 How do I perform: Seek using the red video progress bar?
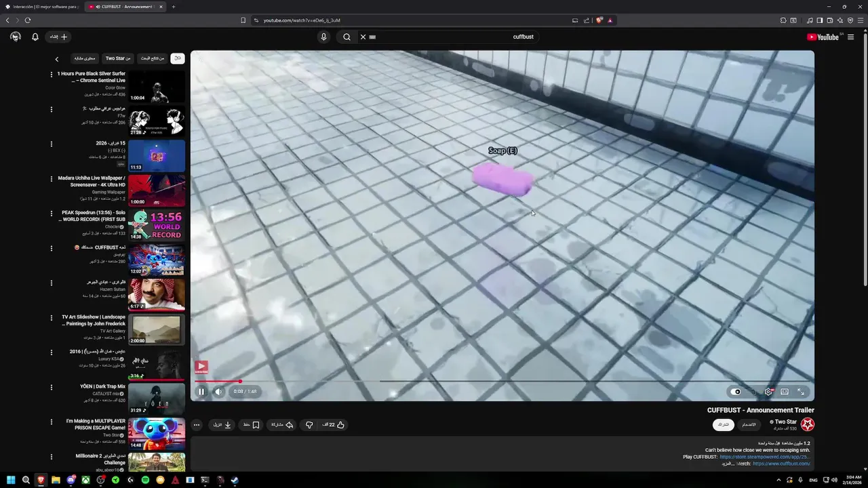tap(502, 381)
